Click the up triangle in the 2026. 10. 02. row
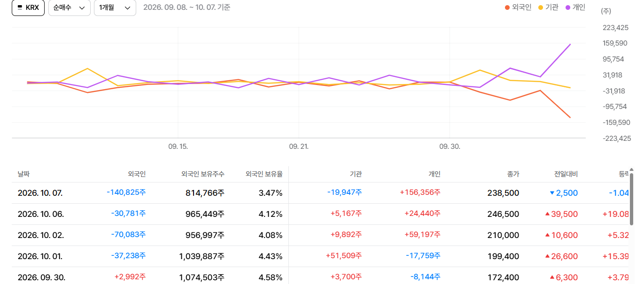The height and width of the screenshot is (284, 644). tap(547, 235)
